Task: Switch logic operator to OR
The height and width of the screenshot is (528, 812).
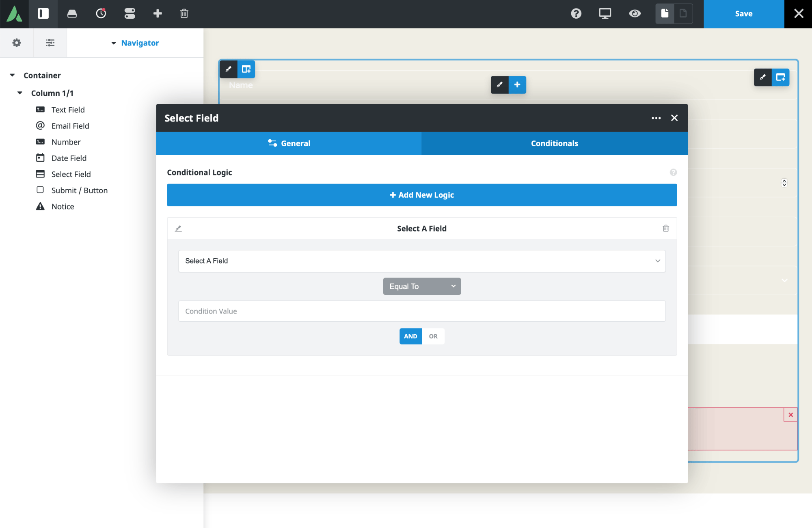Action: (433, 336)
